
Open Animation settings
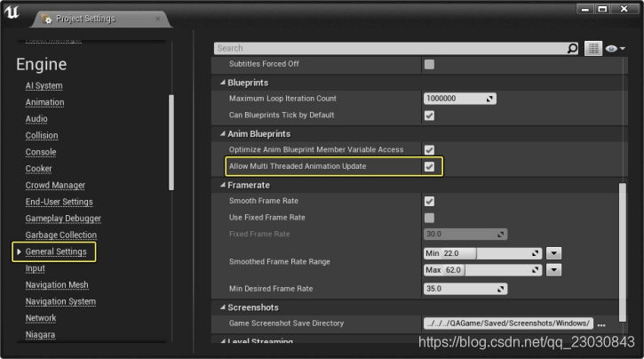[44, 102]
